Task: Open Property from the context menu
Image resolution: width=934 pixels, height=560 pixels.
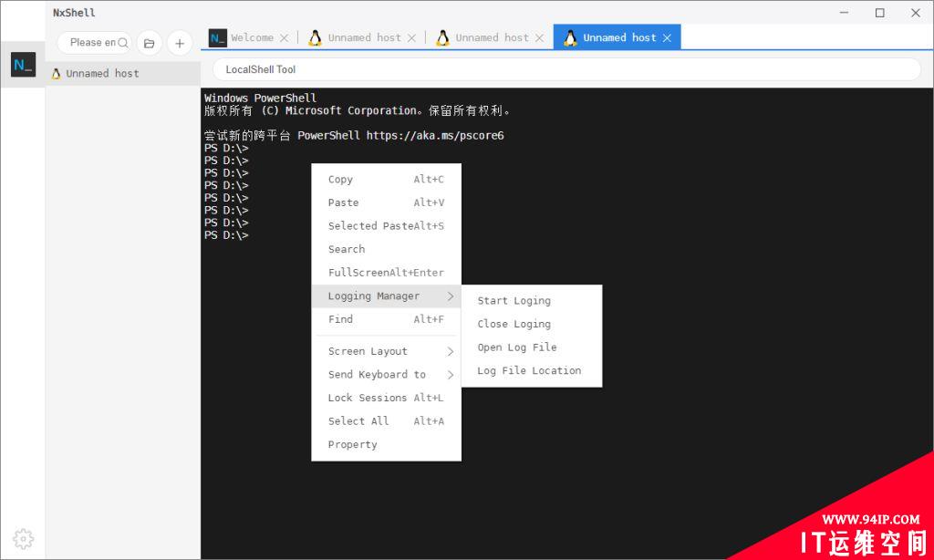Action: pos(386,444)
